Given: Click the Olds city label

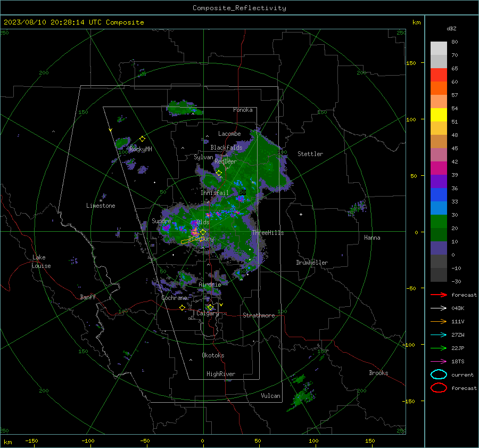Looking at the screenshot, I should click(x=203, y=222).
